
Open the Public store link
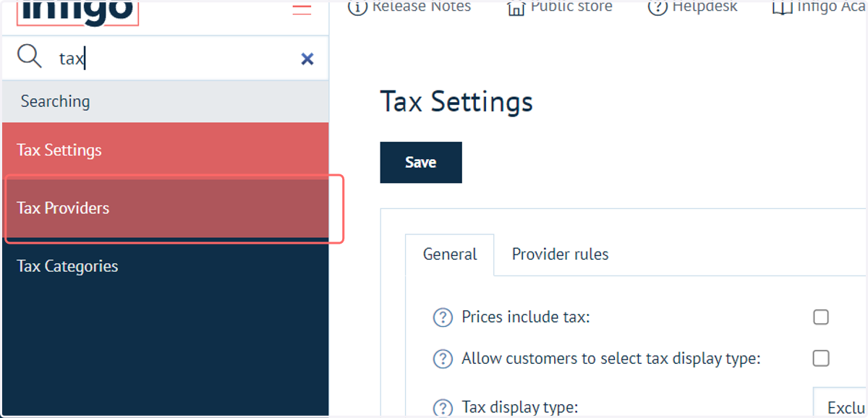571,7
